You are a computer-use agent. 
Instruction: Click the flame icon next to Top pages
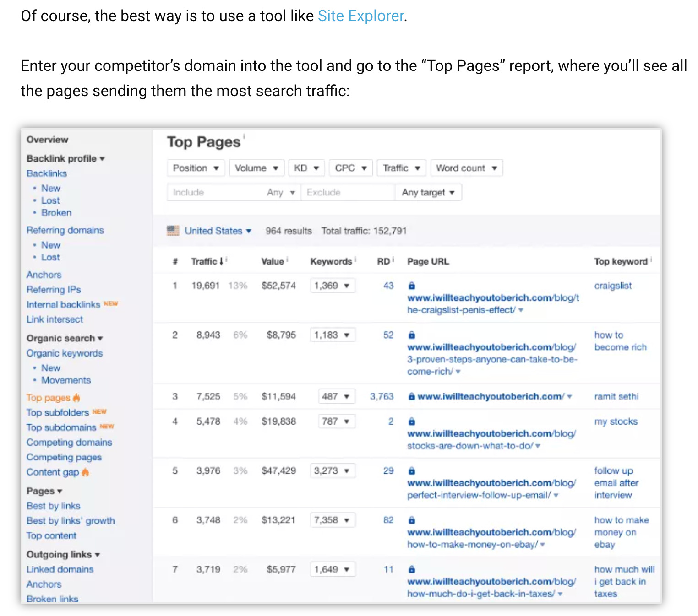point(76,397)
